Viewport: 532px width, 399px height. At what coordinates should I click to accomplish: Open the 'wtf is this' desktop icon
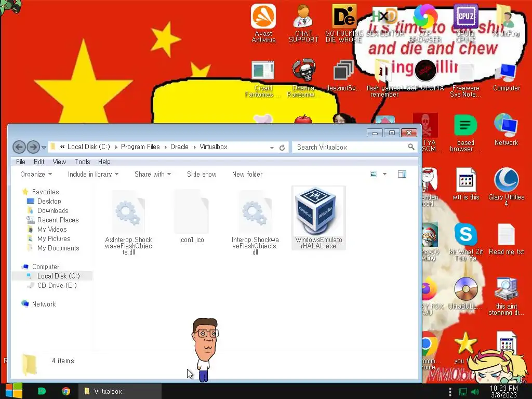tap(465, 184)
